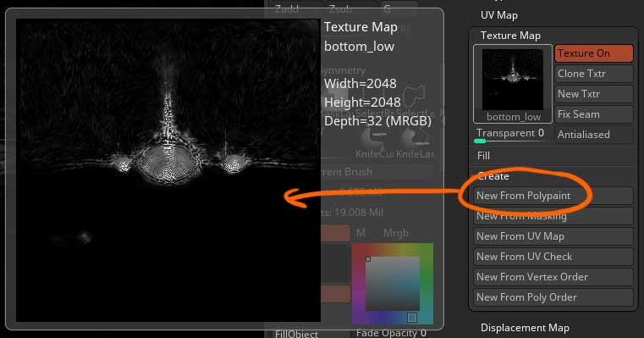Viewport: 644px width, 338px height.
Task: Pick a shade in the color picker square
Action: 393,284
